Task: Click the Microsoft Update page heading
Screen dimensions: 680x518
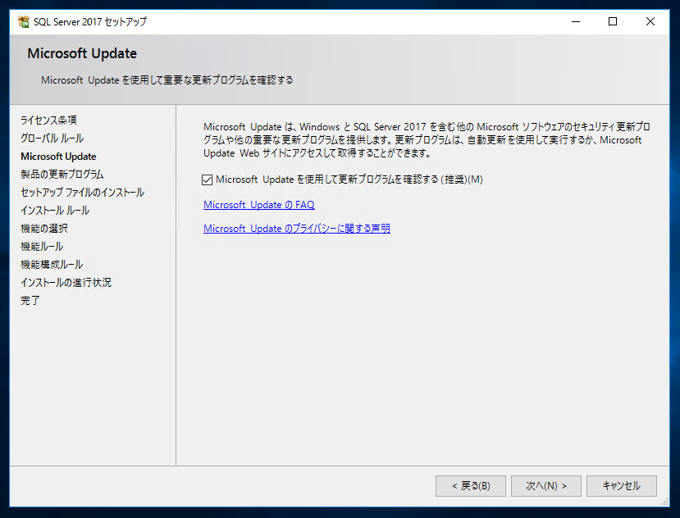Action: point(82,53)
